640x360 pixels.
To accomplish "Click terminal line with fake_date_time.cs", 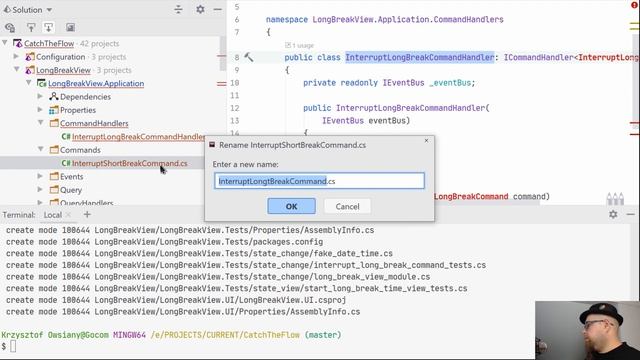I will tap(199, 253).
